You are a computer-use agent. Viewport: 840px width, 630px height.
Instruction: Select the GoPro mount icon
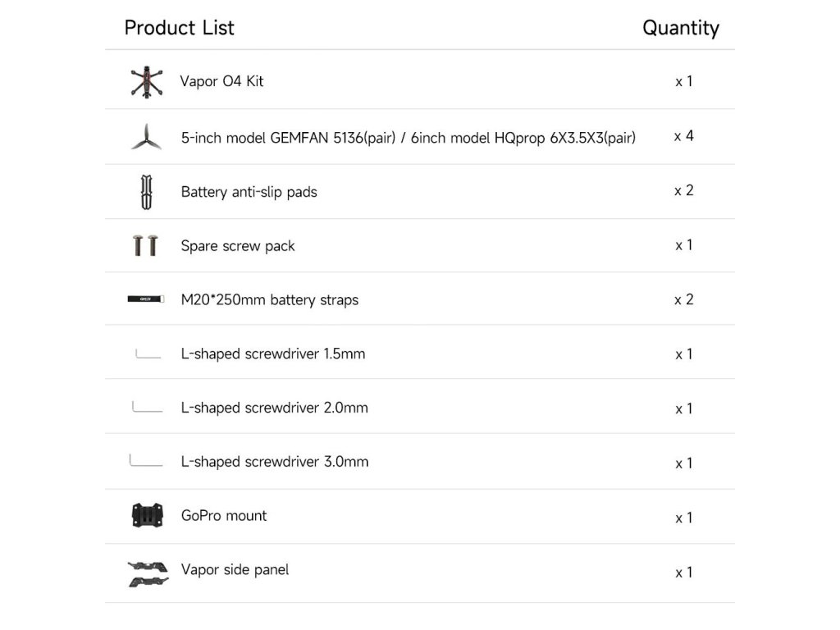tap(147, 515)
